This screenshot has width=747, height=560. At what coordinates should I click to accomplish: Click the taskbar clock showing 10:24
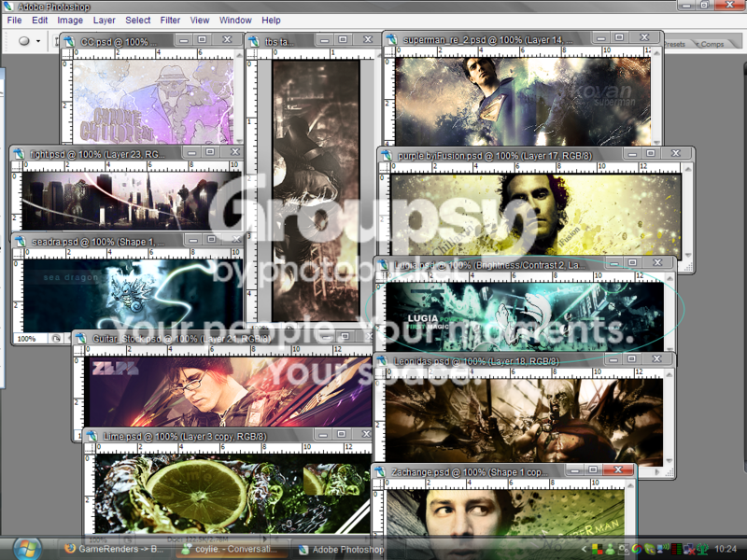point(726,550)
